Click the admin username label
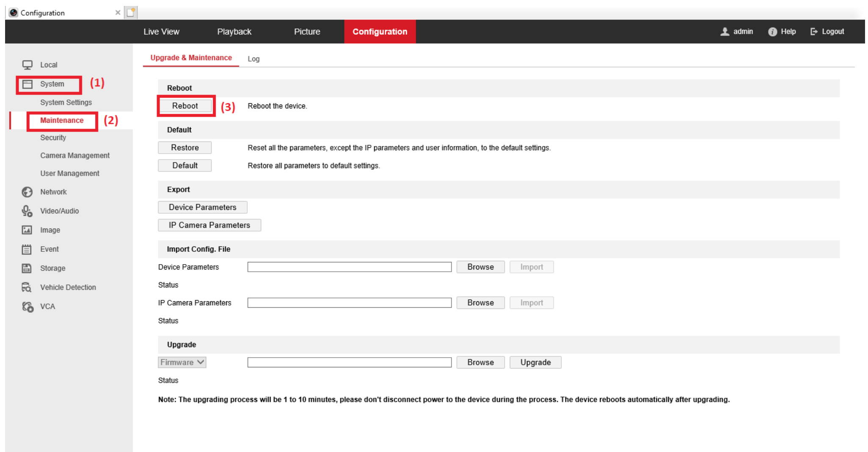 click(x=743, y=32)
